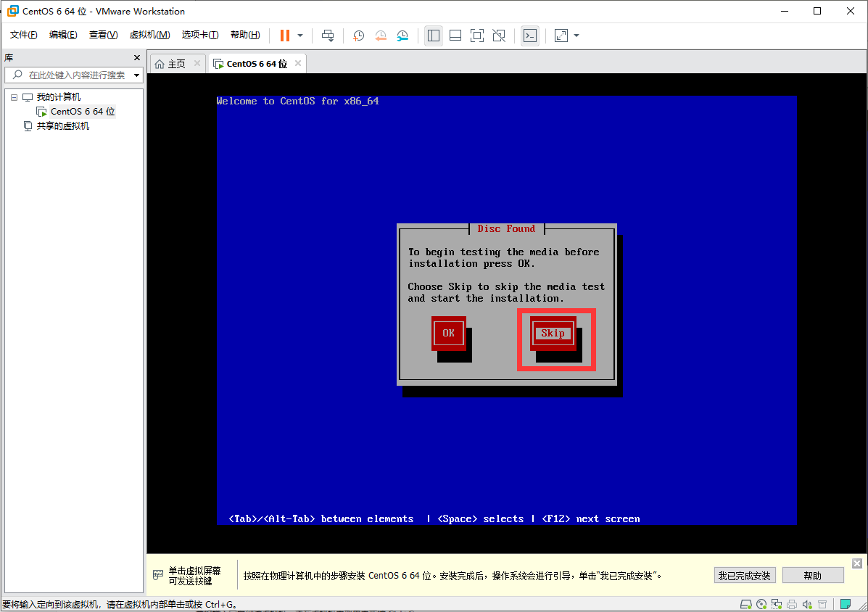Toggle the library sidebar view
Image resolution: width=868 pixels, height=612 pixels.
pos(434,36)
